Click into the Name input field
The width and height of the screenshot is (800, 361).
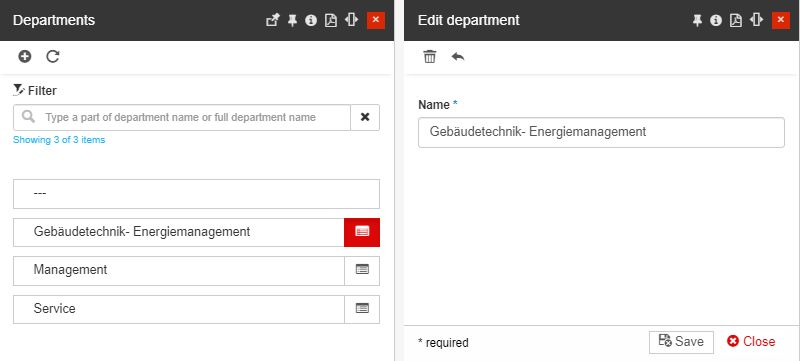pyautogui.click(x=601, y=133)
